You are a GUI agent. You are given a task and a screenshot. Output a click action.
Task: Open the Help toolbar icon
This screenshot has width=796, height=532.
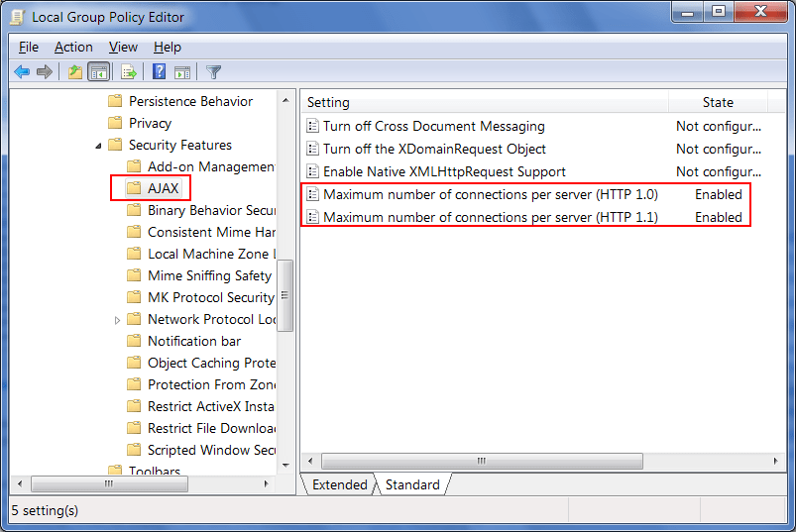coord(159,72)
